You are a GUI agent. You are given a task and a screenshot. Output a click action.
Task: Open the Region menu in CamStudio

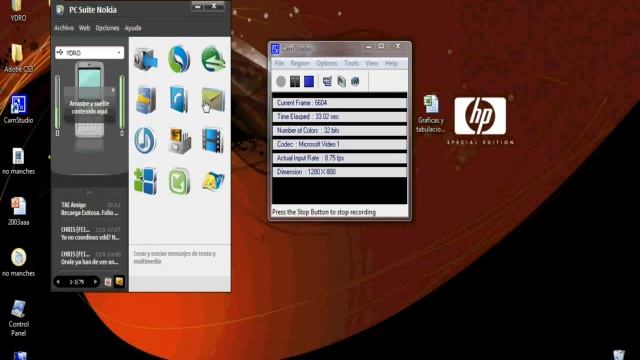300,63
